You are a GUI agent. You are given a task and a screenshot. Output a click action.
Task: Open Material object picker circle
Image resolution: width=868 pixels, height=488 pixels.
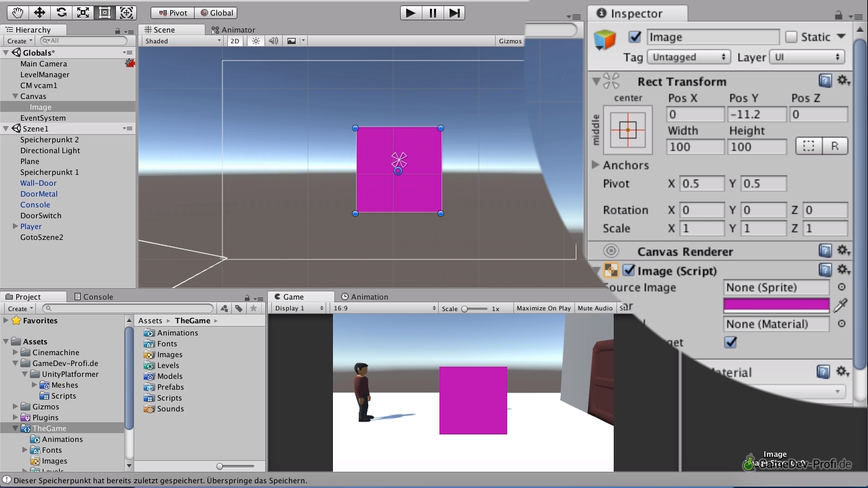[x=842, y=324]
